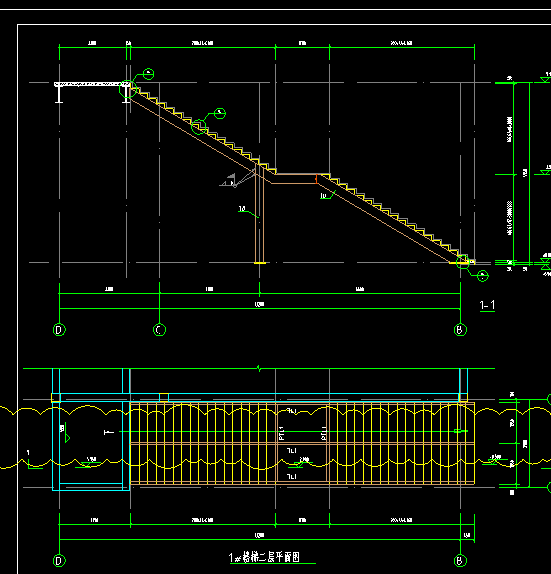Image resolution: width=551 pixels, height=574 pixels.
Task: Click axis bubble D beneath the 1-1 section
Action: tap(59, 330)
